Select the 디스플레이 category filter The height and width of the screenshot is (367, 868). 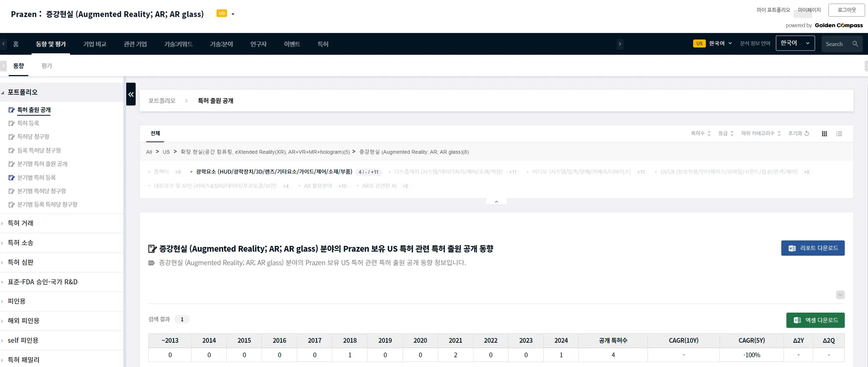448,172
